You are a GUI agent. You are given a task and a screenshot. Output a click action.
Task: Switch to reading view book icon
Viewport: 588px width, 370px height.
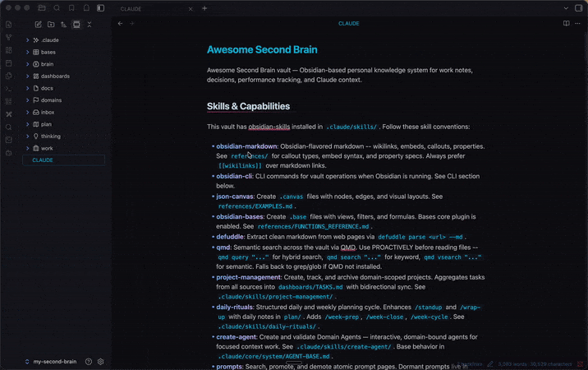[x=567, y=23]
